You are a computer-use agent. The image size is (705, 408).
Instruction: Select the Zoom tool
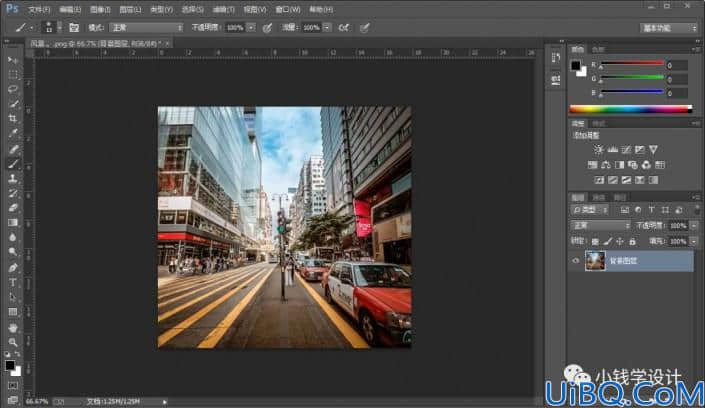13,342
